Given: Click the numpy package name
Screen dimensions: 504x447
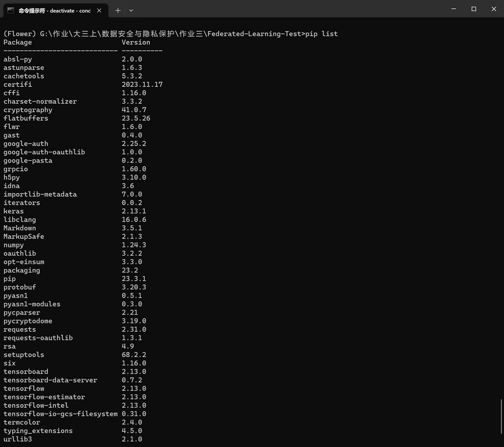Looking at the screenshot, I should click(x=14, y=245).
